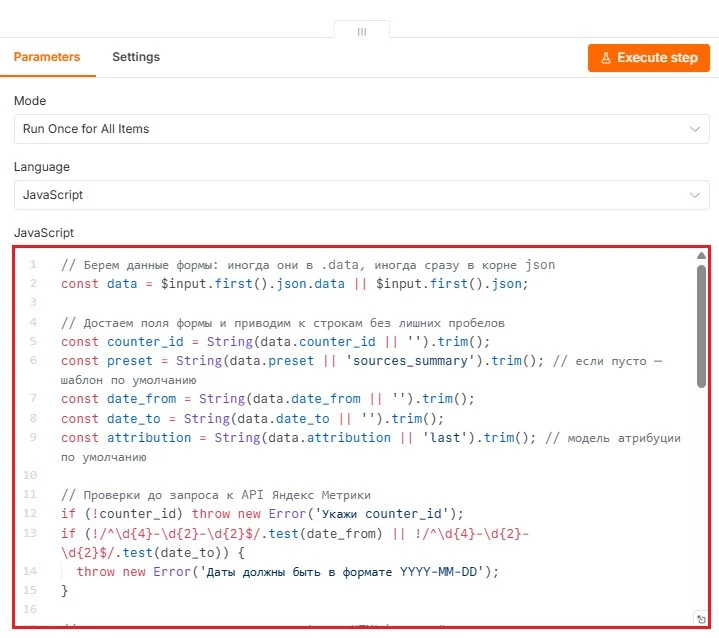Click line number 1 in the gutter

33,264
